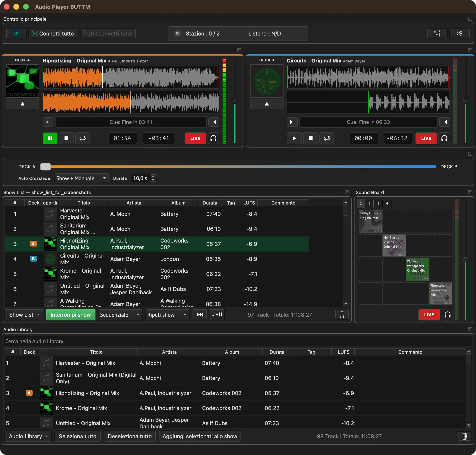
Task: Switch to Sound Board tab 3
Action: click(x=378, y=203)
